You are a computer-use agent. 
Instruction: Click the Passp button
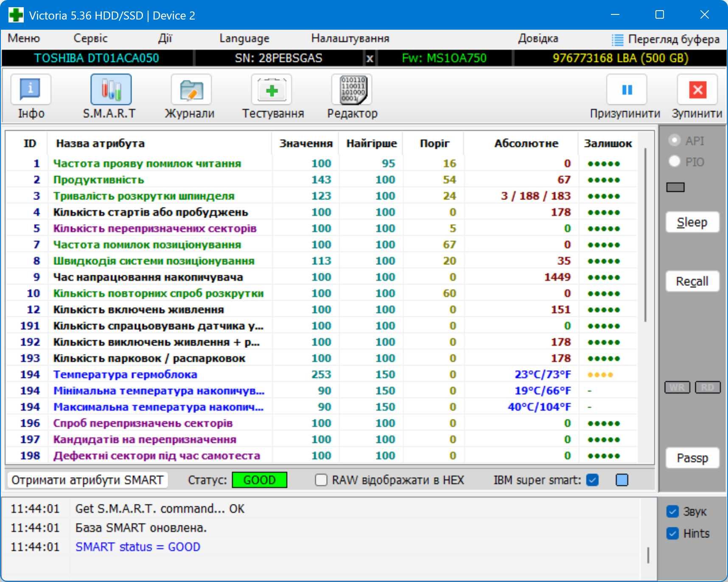(x=692, y=458)
